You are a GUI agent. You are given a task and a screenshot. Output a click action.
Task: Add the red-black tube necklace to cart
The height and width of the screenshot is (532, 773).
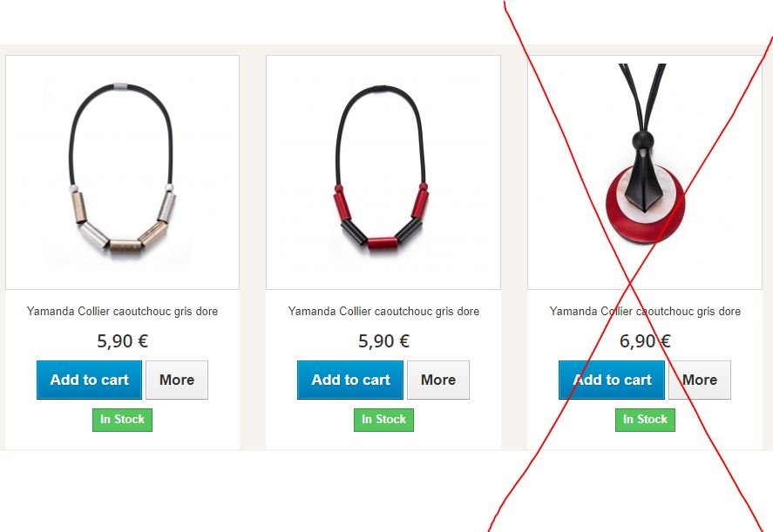(x=350, y=380)
